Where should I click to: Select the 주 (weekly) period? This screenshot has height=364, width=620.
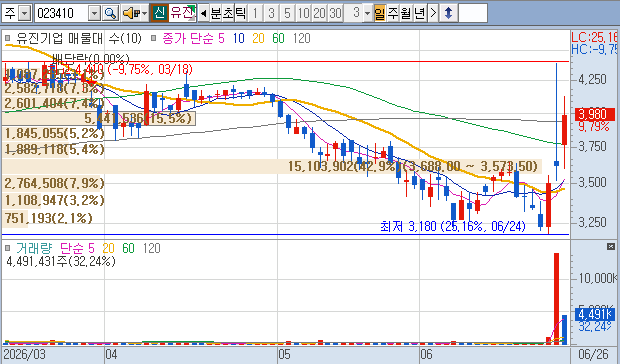click(393, 13)
